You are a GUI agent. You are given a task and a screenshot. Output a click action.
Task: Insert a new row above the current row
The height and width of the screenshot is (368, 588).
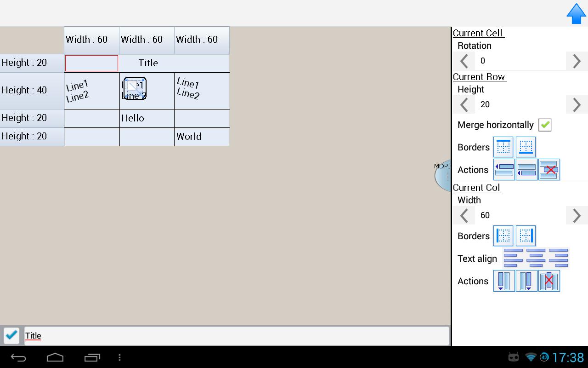[x=503, y=169]
